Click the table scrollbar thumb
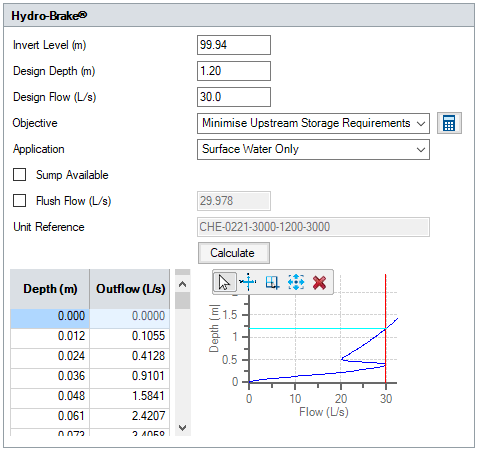The height and width of the screenshot is (452, 478). pyautogui.click(x=182, y=301)
